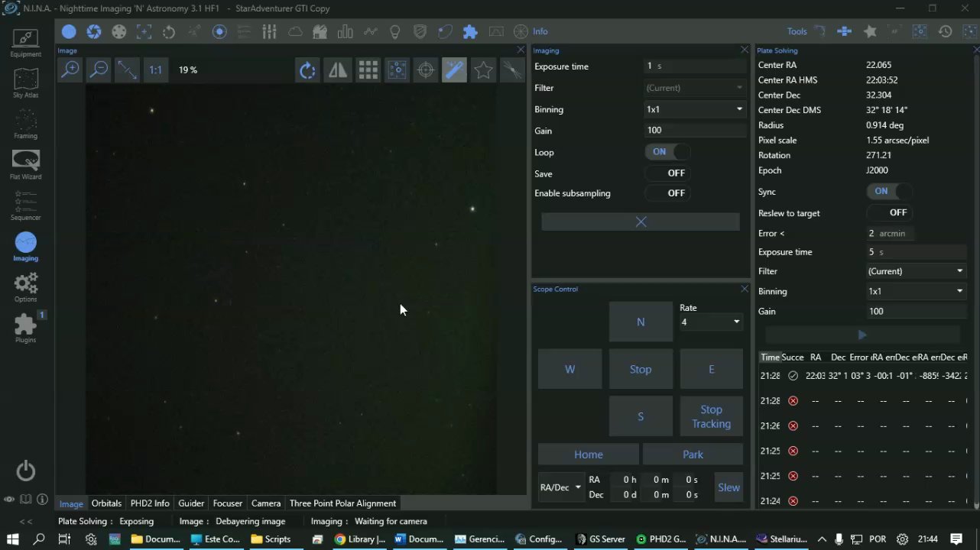Toggle the auto stretch wand icon
The image size is (980, 550).
454,70
